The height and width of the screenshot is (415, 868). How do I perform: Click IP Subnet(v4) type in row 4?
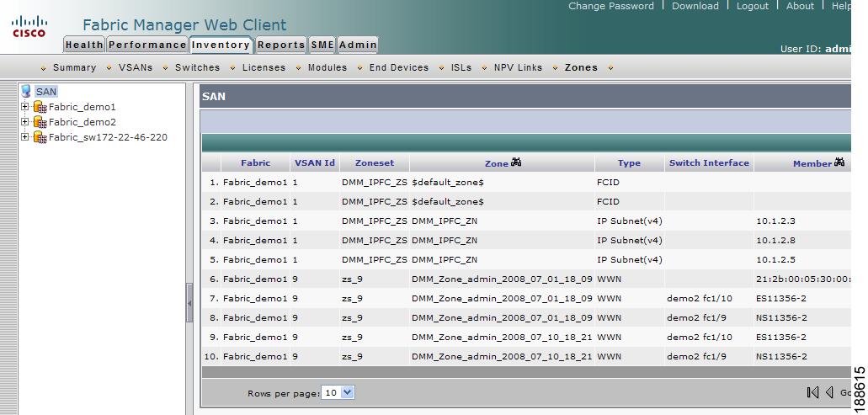[630, 240]
